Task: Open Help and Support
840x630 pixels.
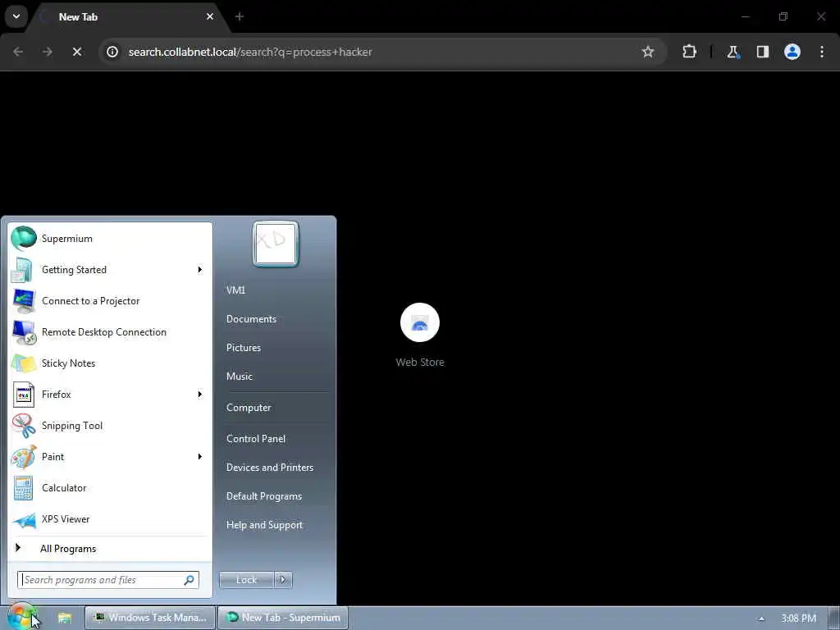Action: click(265, 525)
